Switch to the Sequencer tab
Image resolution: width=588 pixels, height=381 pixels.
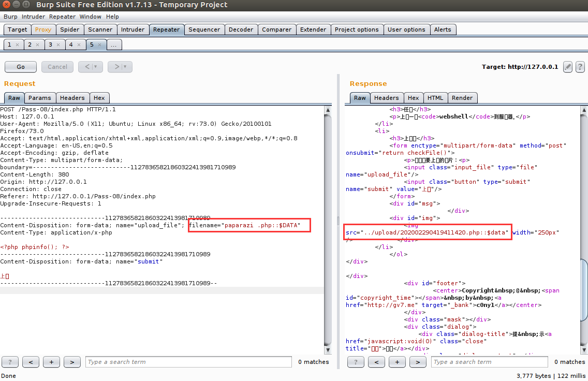coord(204,30)
